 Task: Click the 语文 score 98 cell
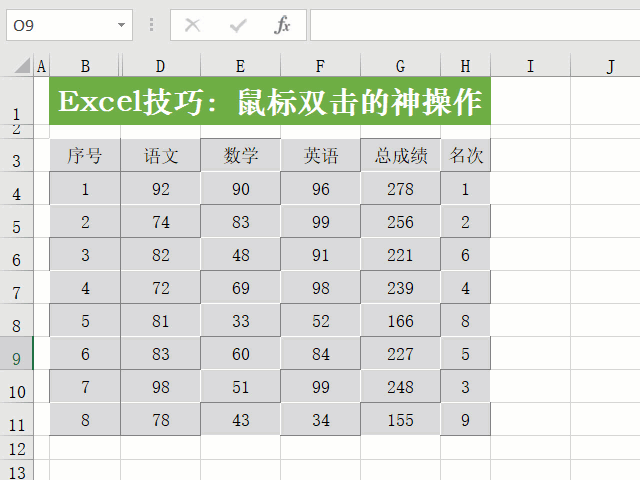160,387
